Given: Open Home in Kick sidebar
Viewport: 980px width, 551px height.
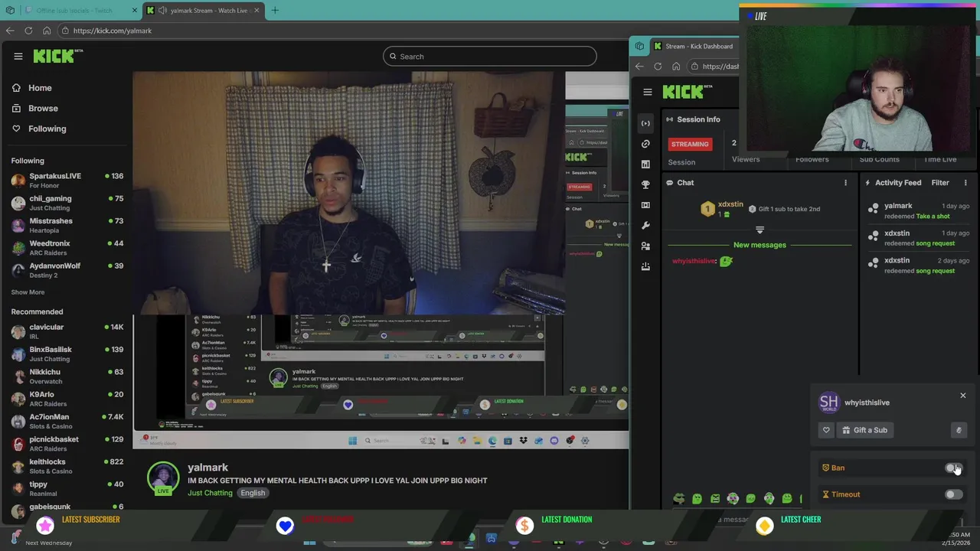Looking at the screenshot, I should click(x=40, y=88).
